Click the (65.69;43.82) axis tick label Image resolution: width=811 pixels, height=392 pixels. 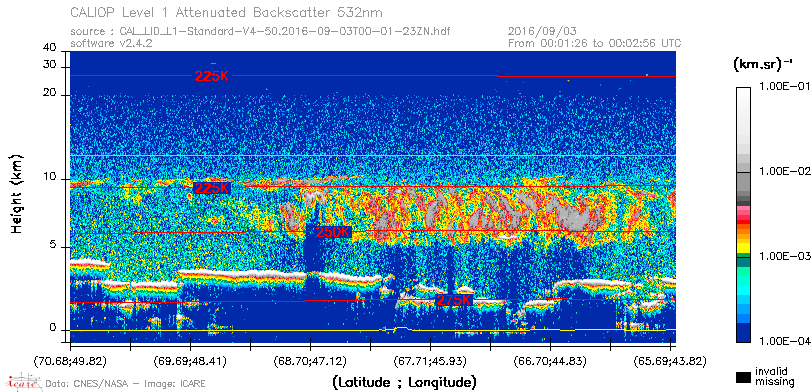pos(670,360)
